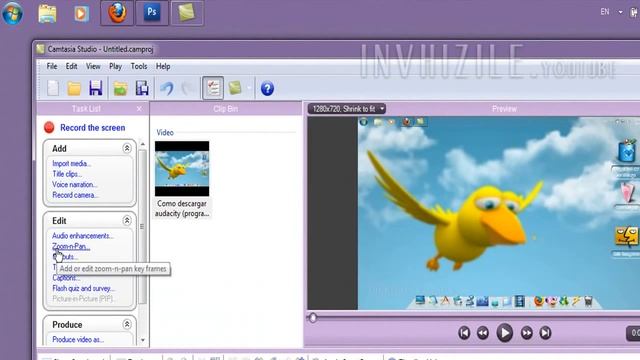Collapse the Add section
640x360 pixels.
127,148
